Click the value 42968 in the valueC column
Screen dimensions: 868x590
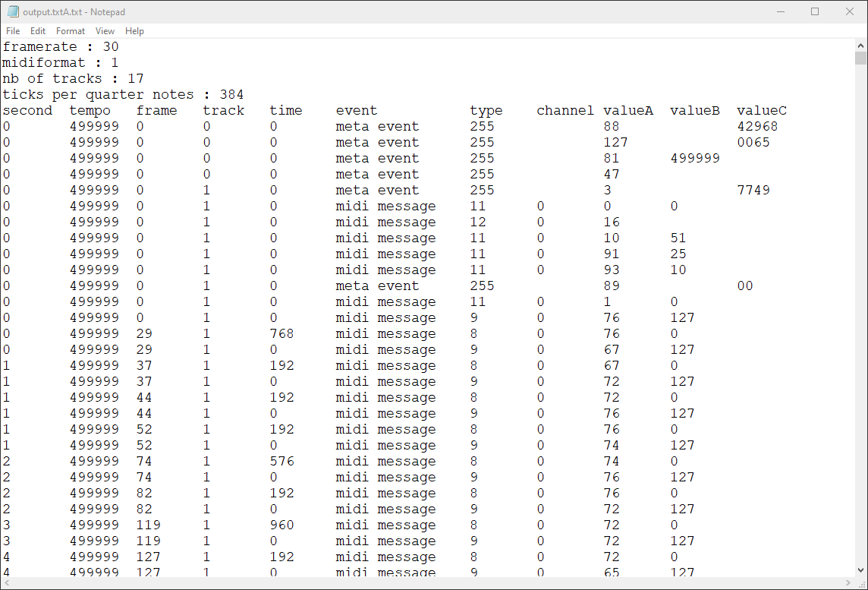coord(757,126)
